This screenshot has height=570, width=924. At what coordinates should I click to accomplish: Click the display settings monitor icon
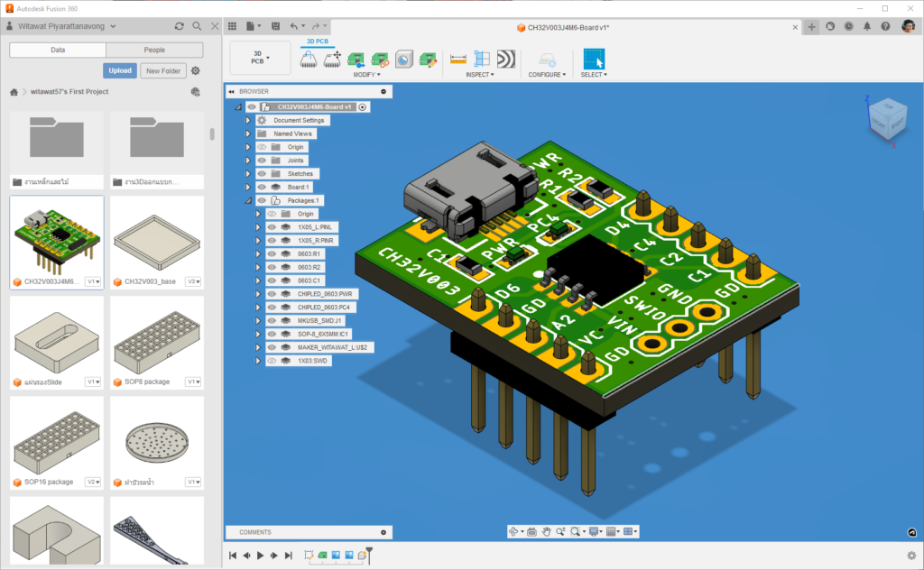click(x=593, y=531)
